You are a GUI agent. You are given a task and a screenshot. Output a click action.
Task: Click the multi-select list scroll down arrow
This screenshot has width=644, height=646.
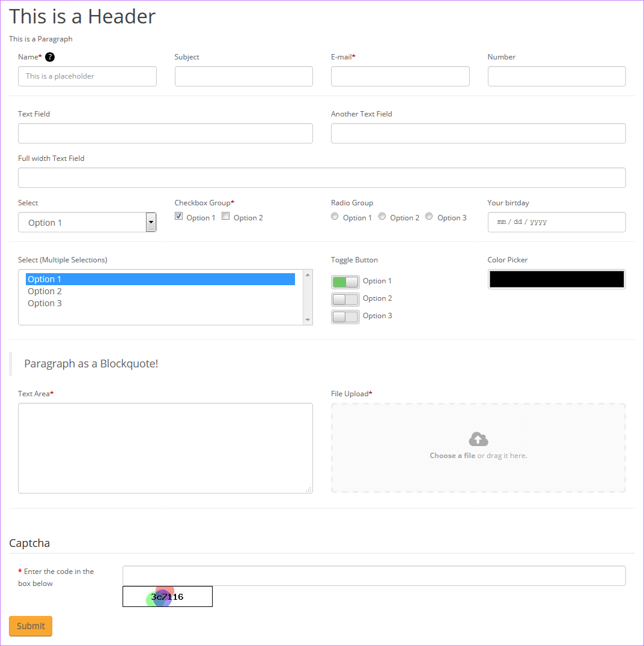[308, 320]
